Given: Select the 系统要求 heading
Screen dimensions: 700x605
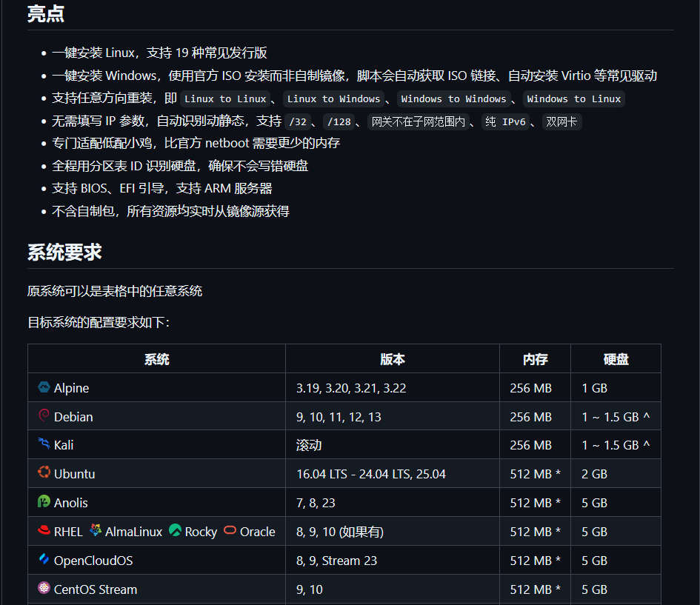Looking at the screenshot, I should 64,252.
